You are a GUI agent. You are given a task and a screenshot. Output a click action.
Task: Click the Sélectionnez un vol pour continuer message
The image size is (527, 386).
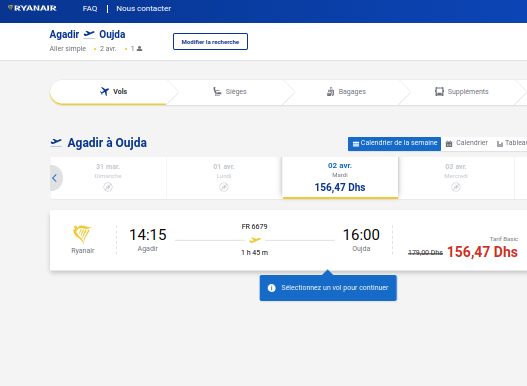coord(335,288)
